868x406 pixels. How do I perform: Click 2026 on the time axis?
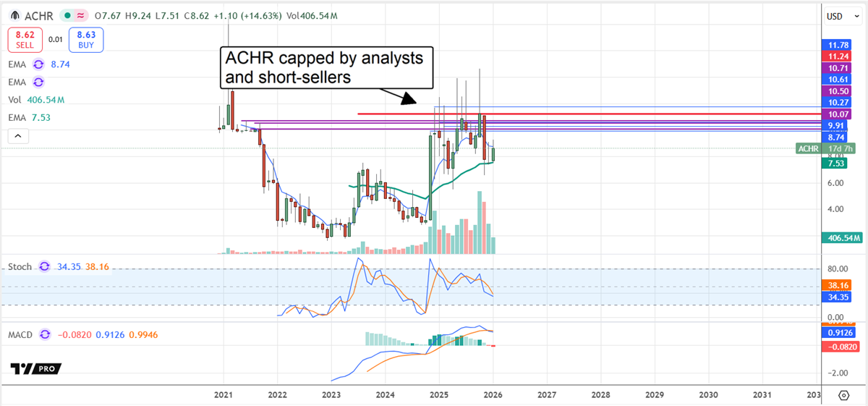[x=493, y=394]
